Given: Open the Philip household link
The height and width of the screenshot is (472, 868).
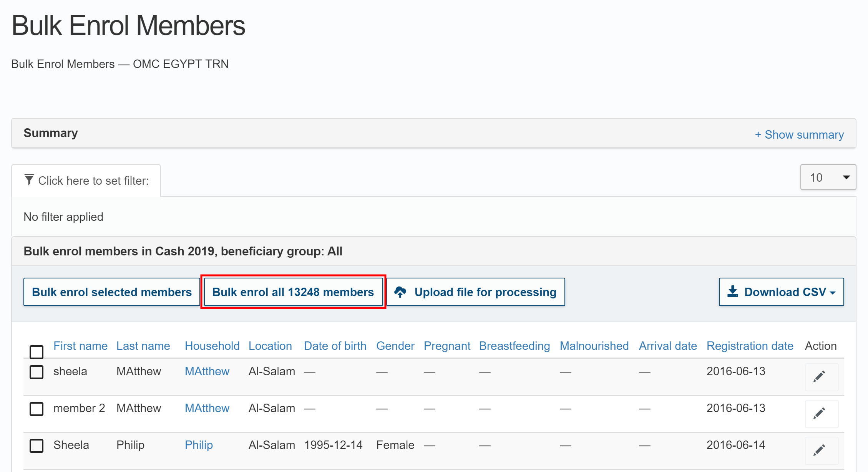Looking at the screenshot, I should [x=199, y=445].
